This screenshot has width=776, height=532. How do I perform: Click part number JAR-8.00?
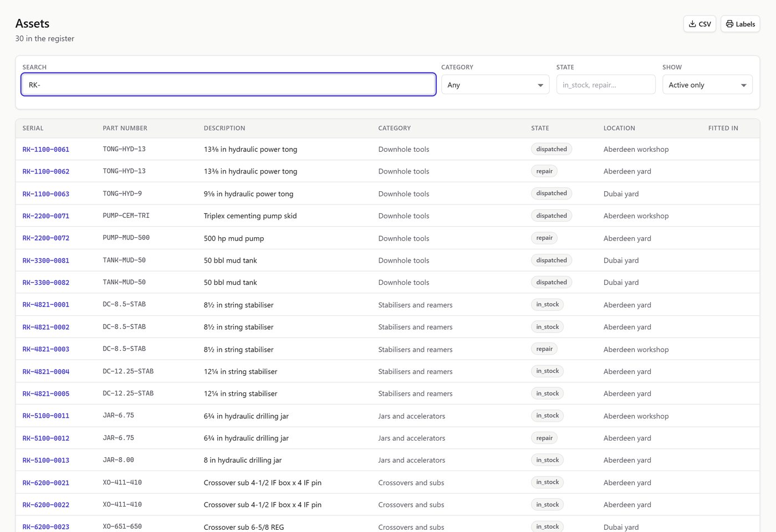[119, 460]
